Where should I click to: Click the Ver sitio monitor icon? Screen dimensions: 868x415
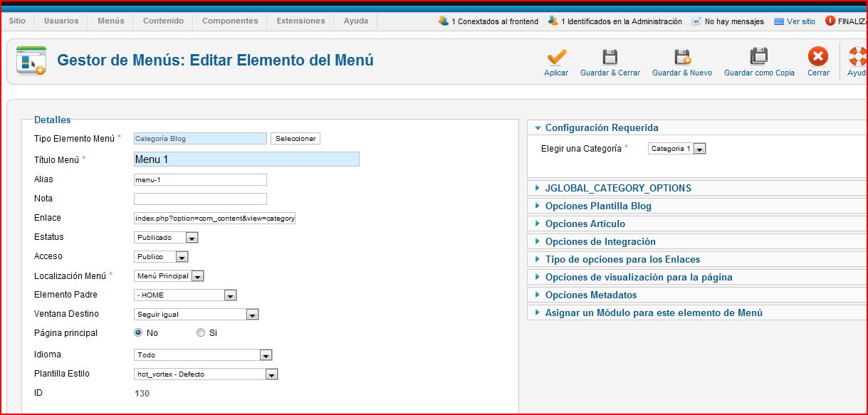click(x=779, y=21)
